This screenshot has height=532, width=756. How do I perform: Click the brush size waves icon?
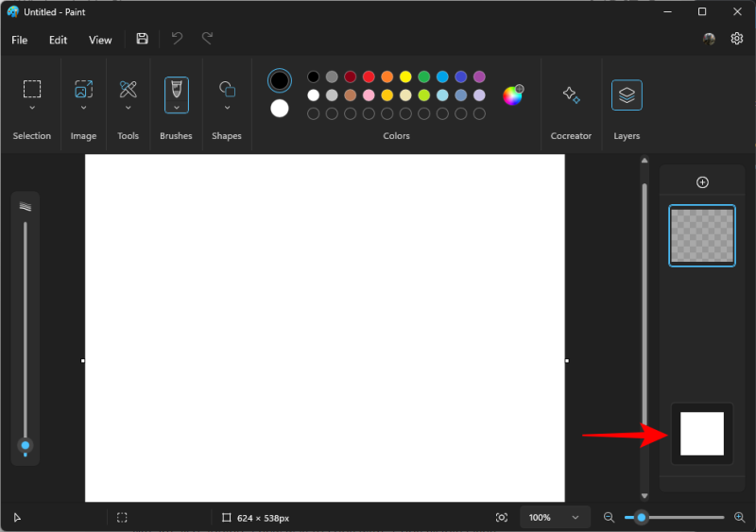[26, 206]
